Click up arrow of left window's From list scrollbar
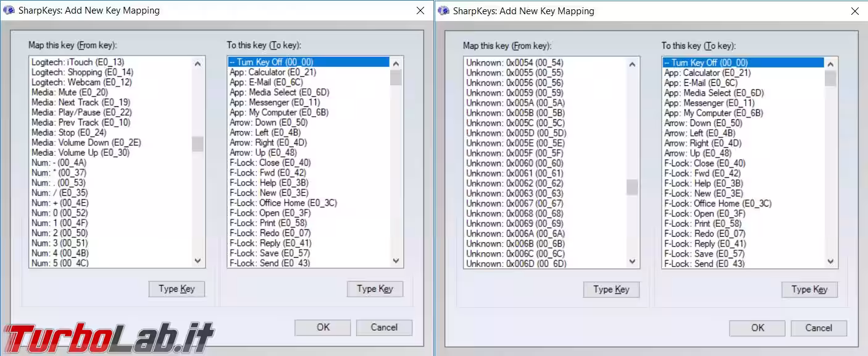Screen dimensions: 868x356 tap(198, 63)
